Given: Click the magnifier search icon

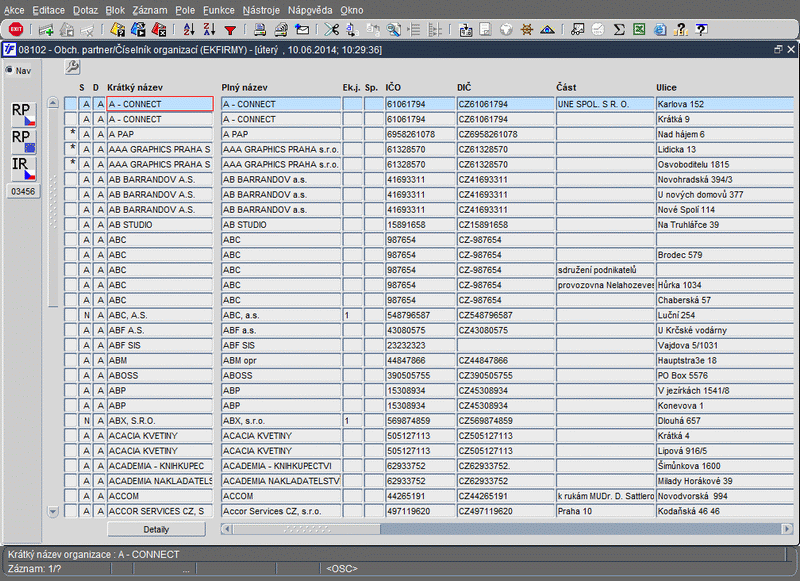Looking at the screenshot, I should click(393, 30).
